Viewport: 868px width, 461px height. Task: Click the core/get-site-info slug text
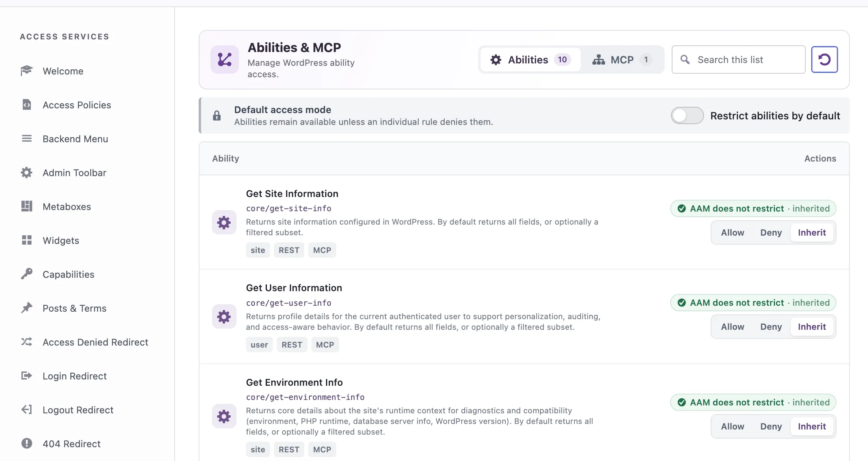click(x=289, y=208)
